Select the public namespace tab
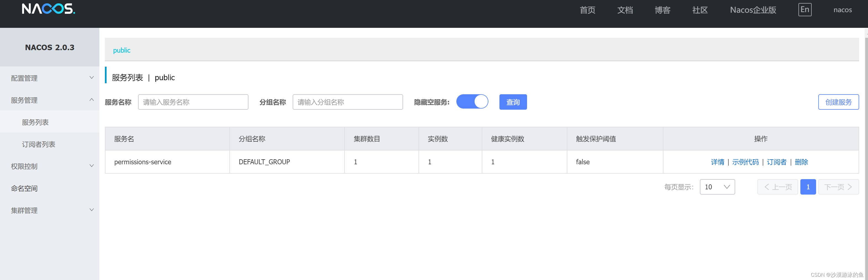This screenshot has height=280, width=868. (x=122, y=50)
